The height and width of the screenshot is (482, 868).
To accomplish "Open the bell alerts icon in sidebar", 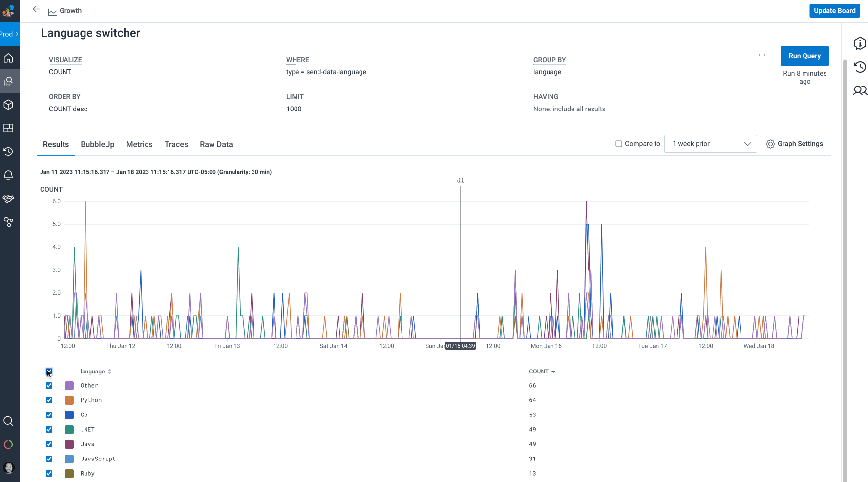I will 8,175.
